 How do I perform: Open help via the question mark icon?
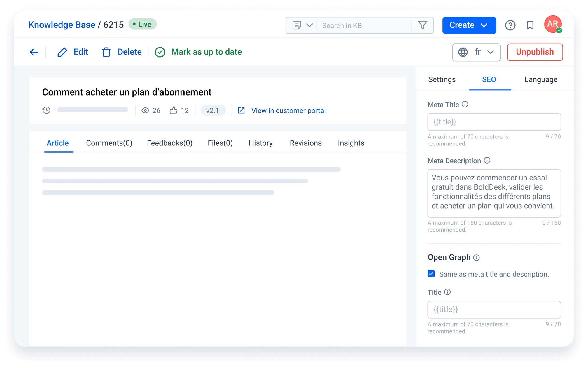point(510,25)
